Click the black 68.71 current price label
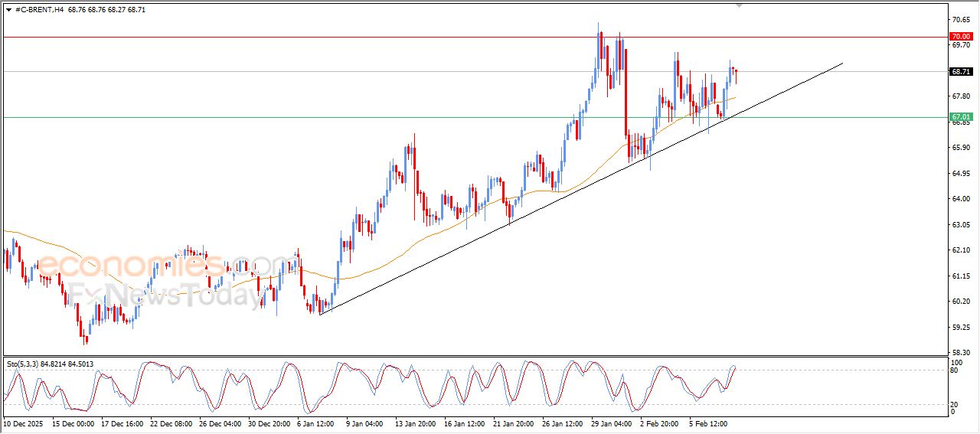Image resolution: width=980 pixels, height=434 pixels. coord(960,72)
